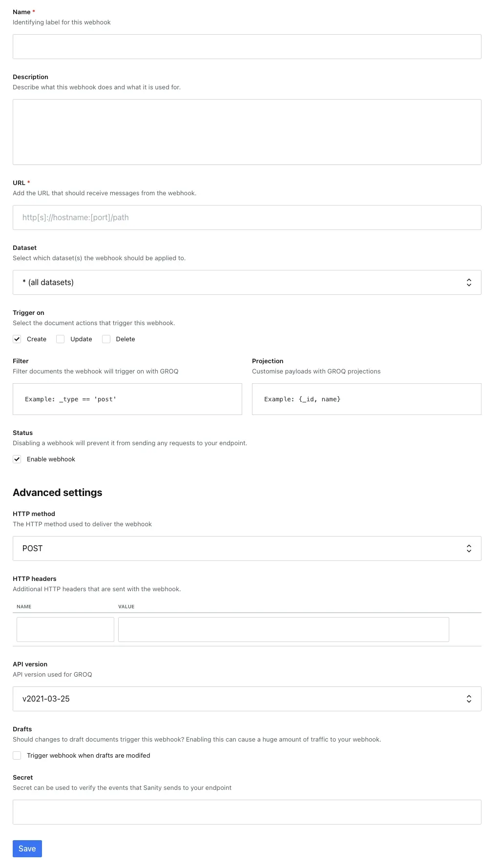Click the Save button
The height and width of the screenshot is (868, 502).
[x=27, y=848]
